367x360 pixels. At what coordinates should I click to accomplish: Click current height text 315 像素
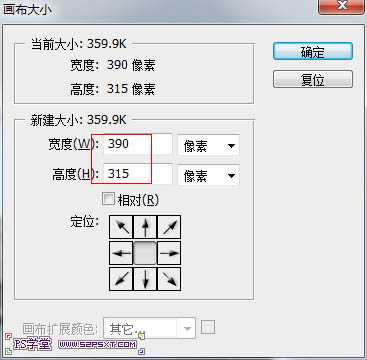pyautogui.click(x=131, y=89)
